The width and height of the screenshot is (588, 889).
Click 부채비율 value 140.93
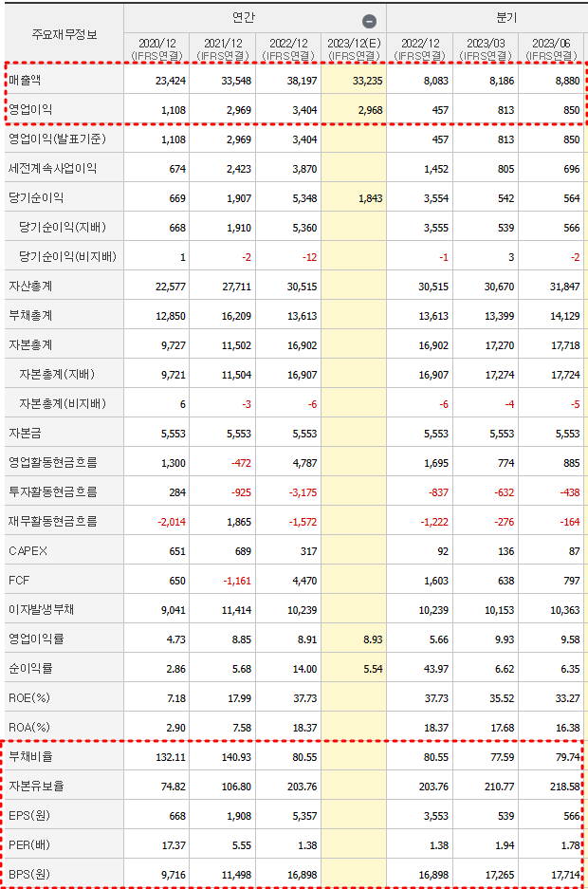pyautogui.click(x=236, y=757)
